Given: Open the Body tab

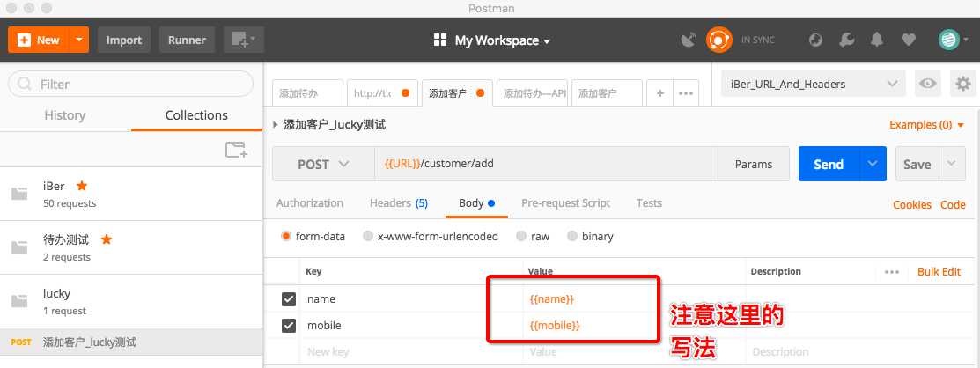Looking at the screenshot, I should click(476, 203).
